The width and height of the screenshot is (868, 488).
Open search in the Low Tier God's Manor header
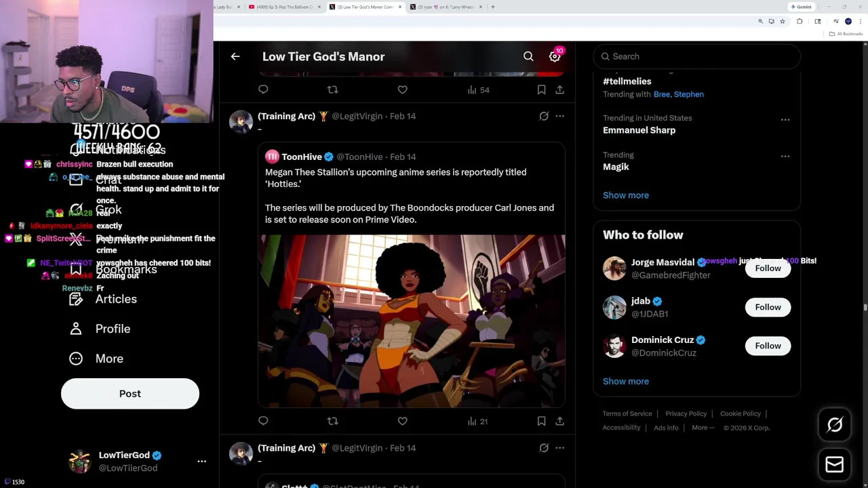pos(528,56)
